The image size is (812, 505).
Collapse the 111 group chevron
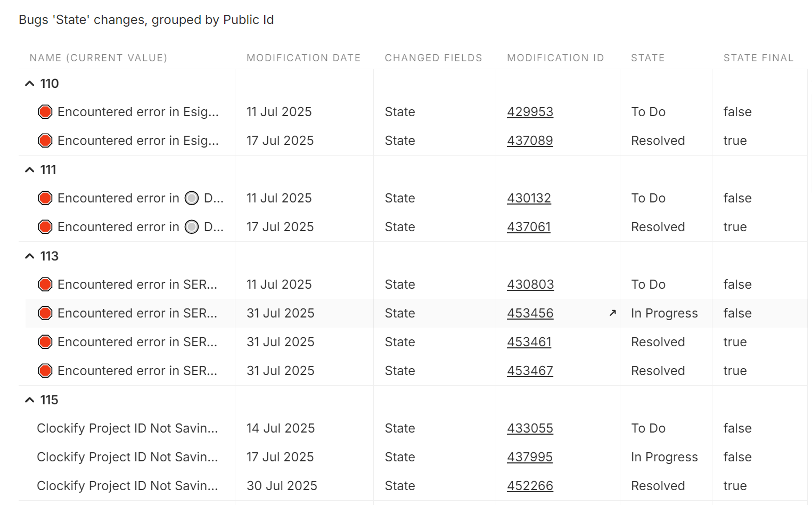[x=29, y=170]
